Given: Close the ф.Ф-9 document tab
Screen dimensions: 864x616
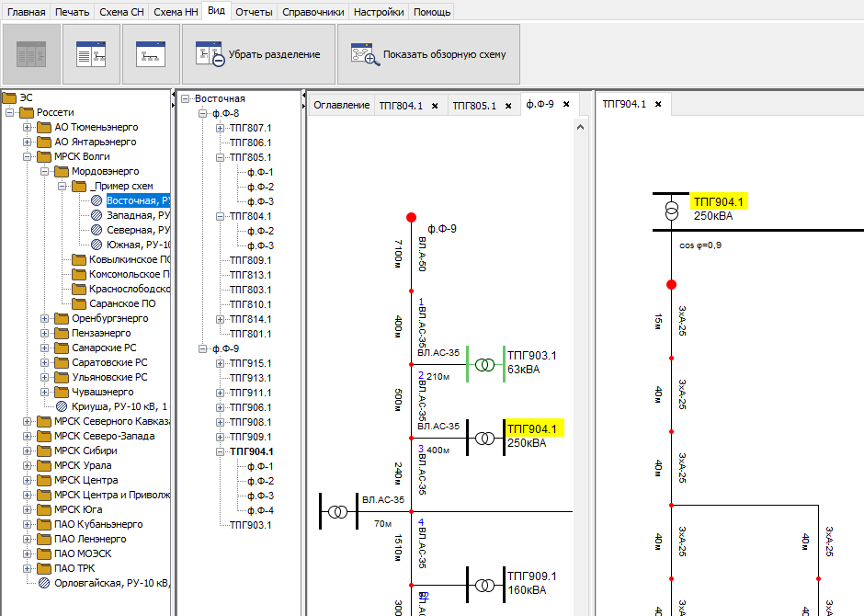Looking at the screenshot, I should (x=566, y=104).
